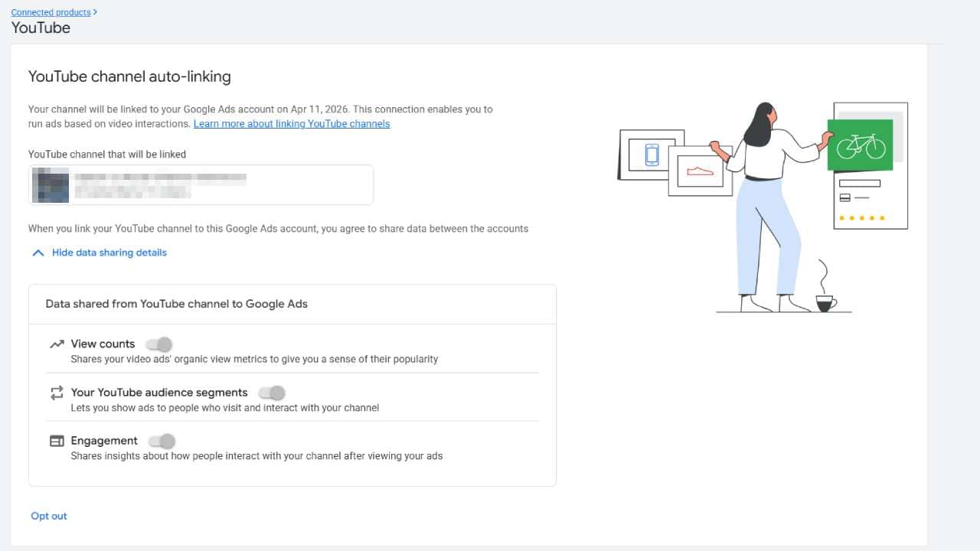Image resolution: width=980 pixels, height=551 pixels.
Task: Open the Connected products breadcrumb link
Action: tap(51, 12)
